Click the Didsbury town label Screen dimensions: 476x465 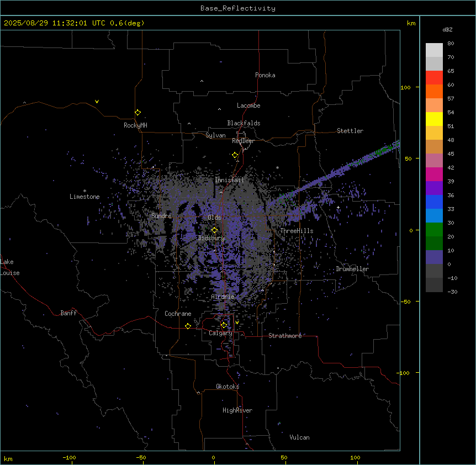tap(211, 238)
